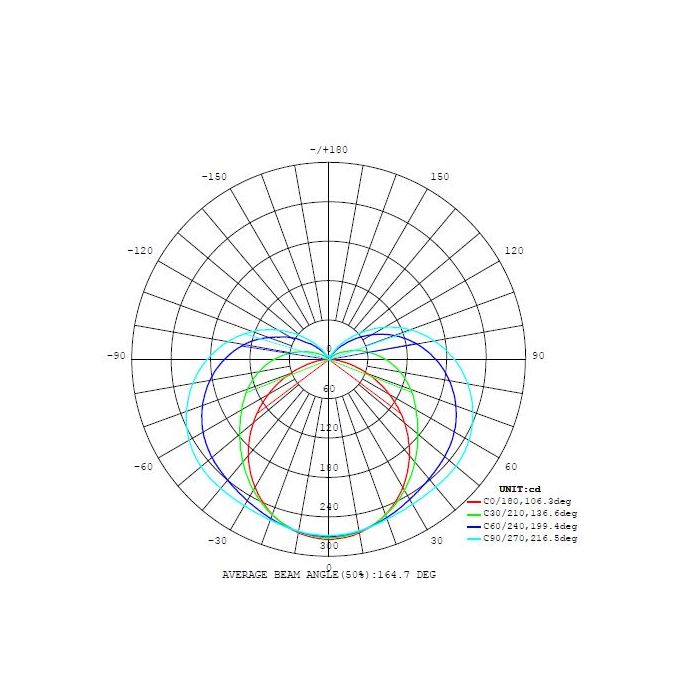Click the UNIT:cd legend heading
The width and height of the screenshot is (700, 700).
(519, 488)
